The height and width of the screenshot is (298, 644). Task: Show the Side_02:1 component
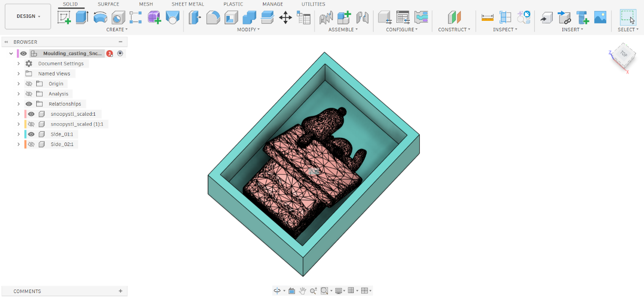(31, 145)
